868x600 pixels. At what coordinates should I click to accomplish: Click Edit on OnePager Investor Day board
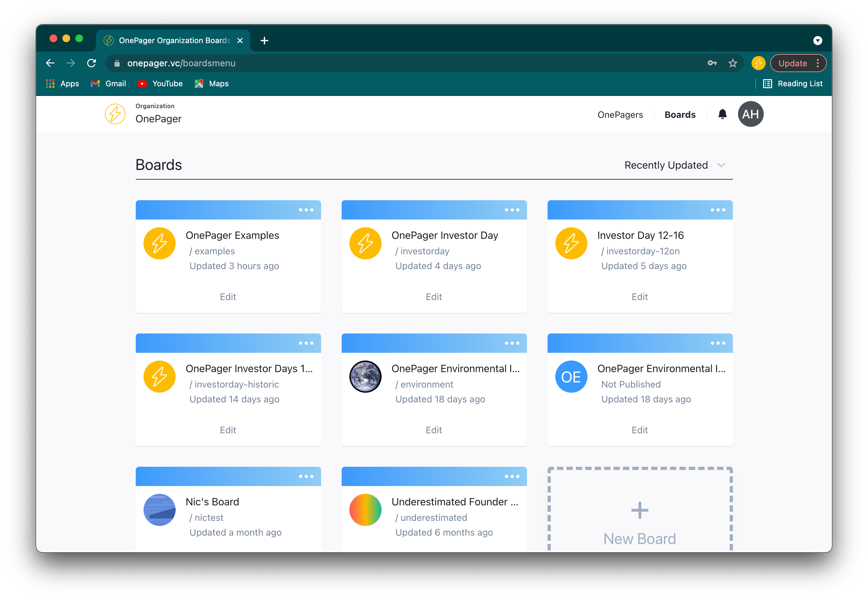(434, 296)
